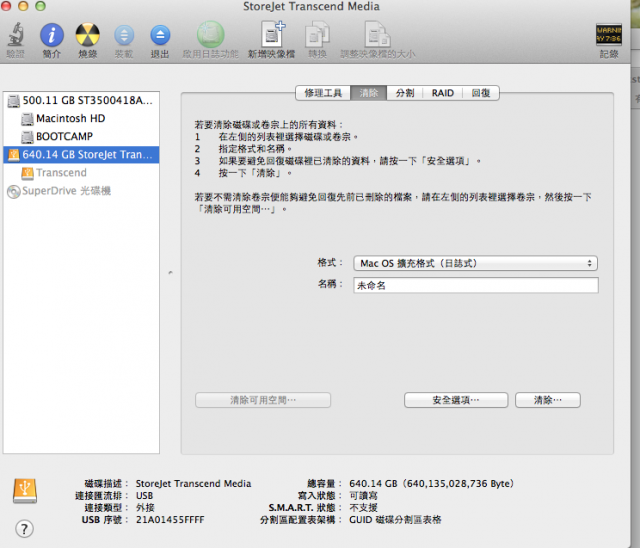Click the Burn (燒錄) radiation icon
Image resolution: width=640 pixels, height=548 pixels.
(87, 35)
